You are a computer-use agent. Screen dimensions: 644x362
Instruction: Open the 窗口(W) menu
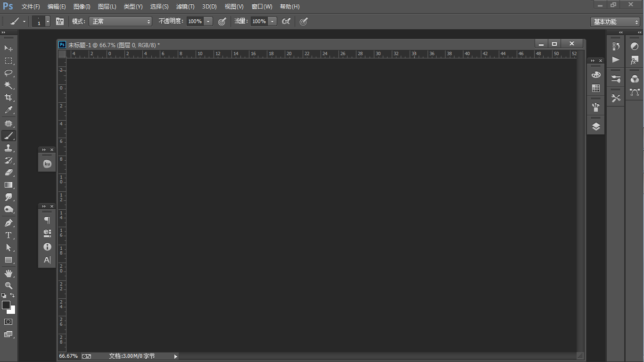tap(262, 7)
